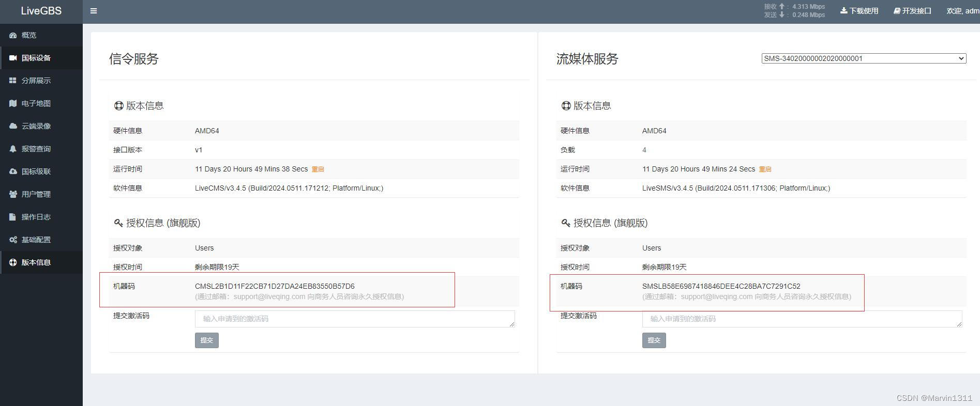Click the 流媒体服务 panel title
The width and height of the screenshot is (980, 406).
coord(587,59)
